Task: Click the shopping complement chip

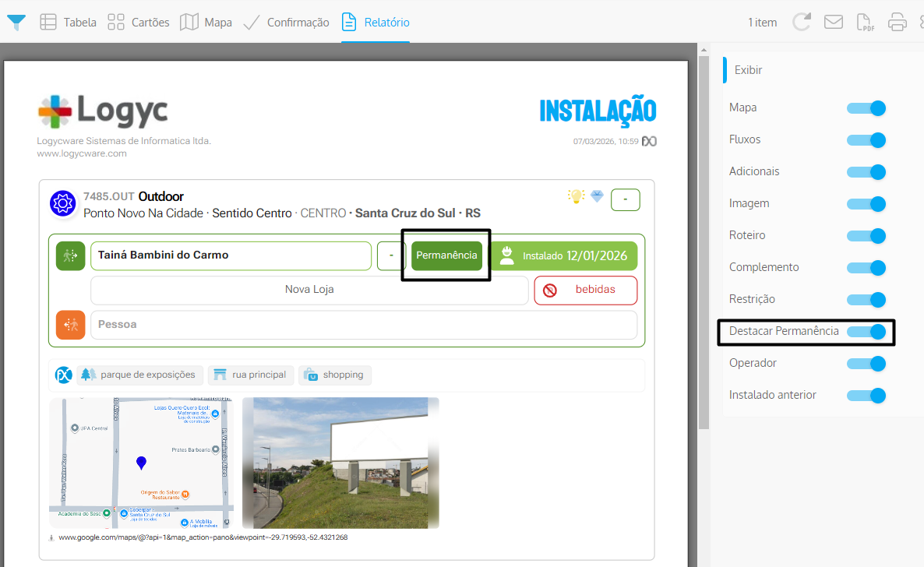Action: pyautogui.click(x=335, y=375)
